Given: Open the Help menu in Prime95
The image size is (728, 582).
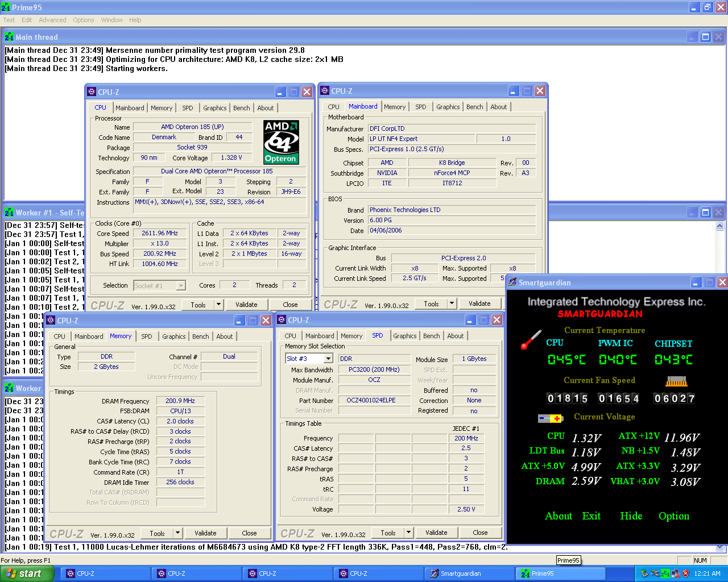Looking at the screenshot, I should click(135, 20).
